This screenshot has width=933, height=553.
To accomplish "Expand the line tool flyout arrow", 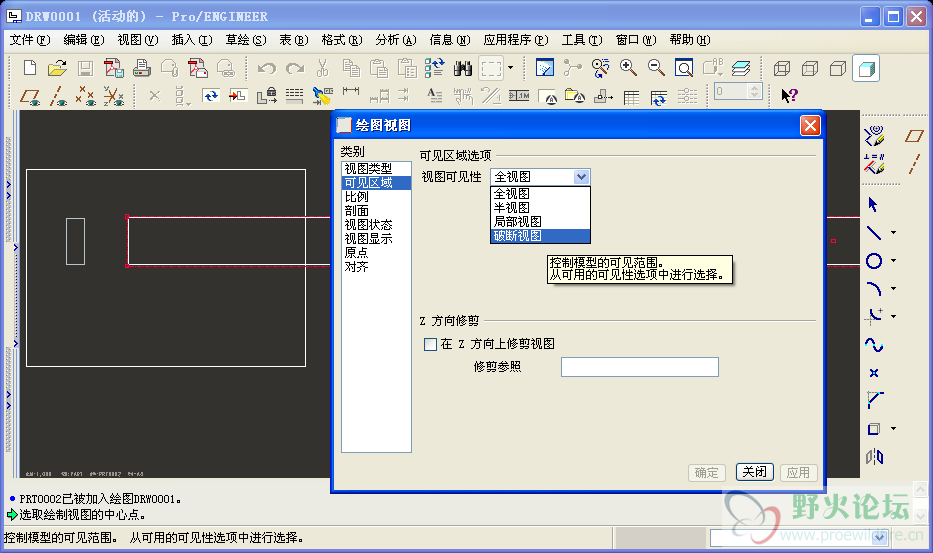I will tap(893, 233).
